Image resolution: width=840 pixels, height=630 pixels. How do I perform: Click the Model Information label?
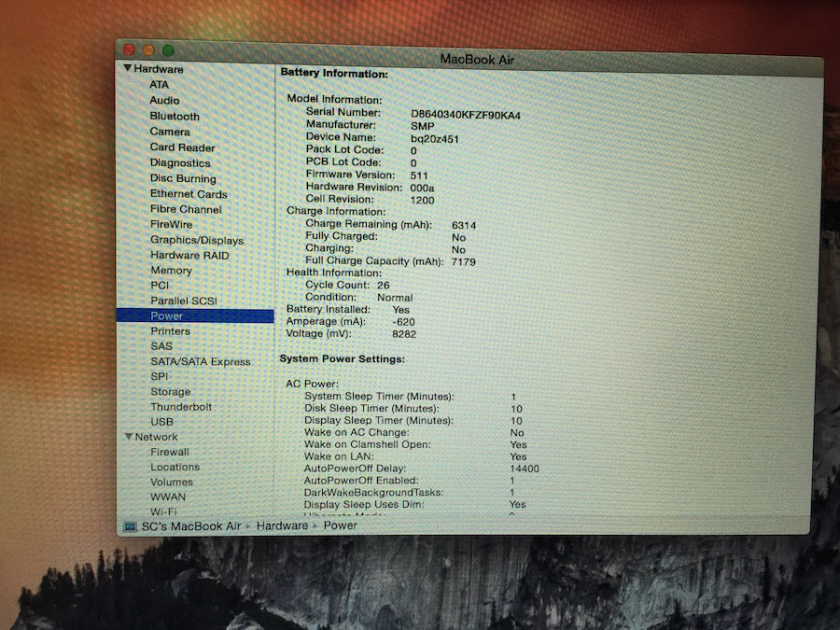(x=334, y=99)
